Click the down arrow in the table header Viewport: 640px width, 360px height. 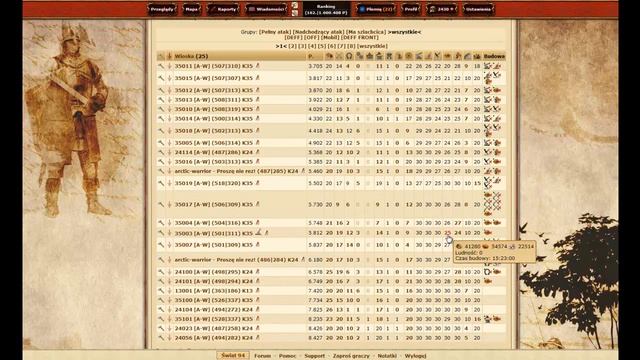pos(169,56)
